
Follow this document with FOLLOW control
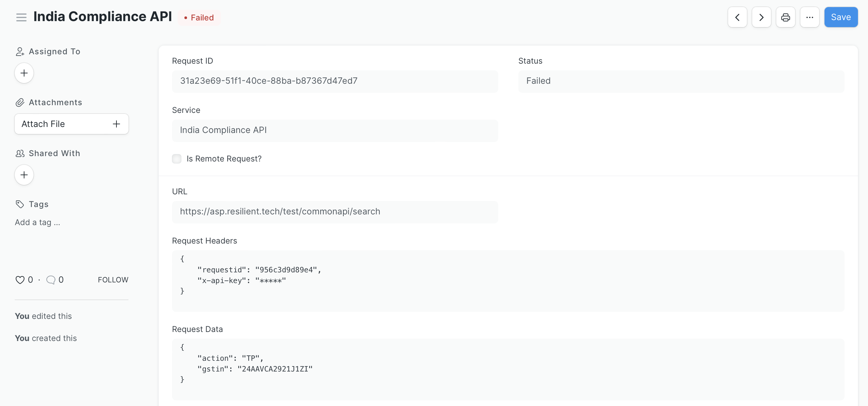tap(113, 280)
